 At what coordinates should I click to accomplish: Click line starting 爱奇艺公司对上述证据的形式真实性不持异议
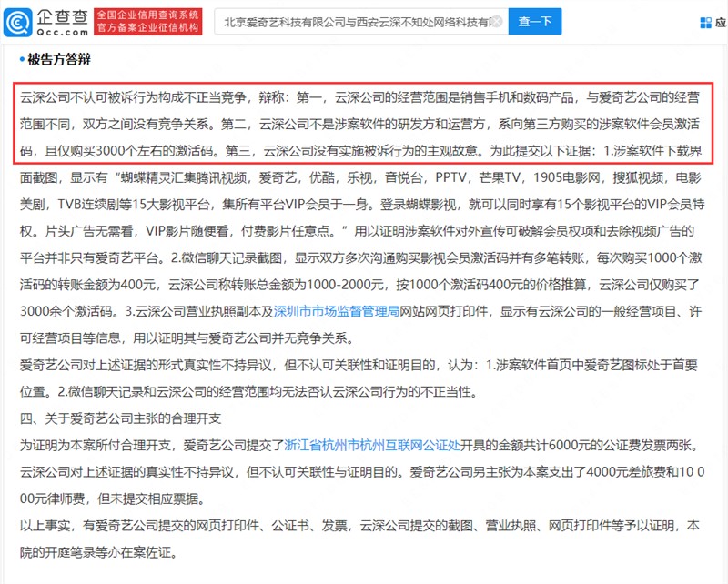(359, 365)
